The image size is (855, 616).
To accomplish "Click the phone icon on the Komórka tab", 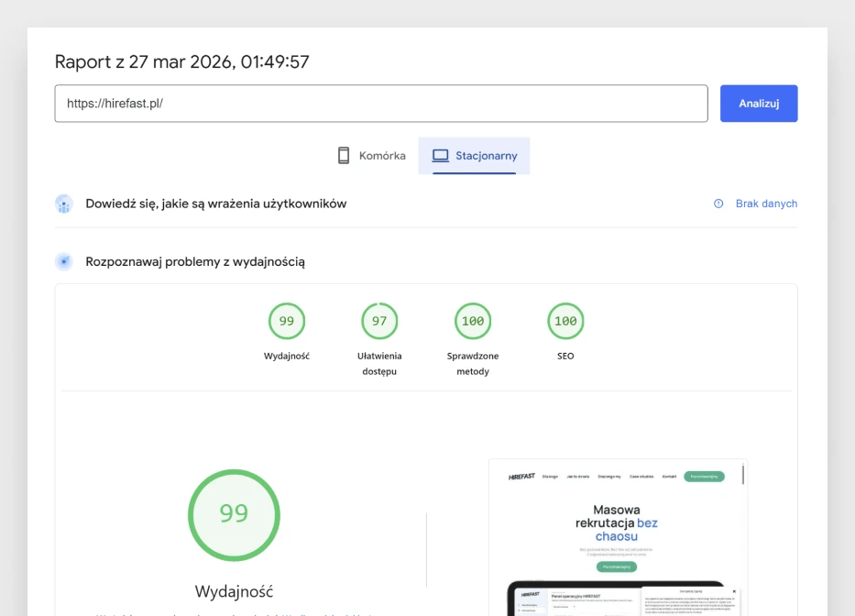I will point(344,156).
